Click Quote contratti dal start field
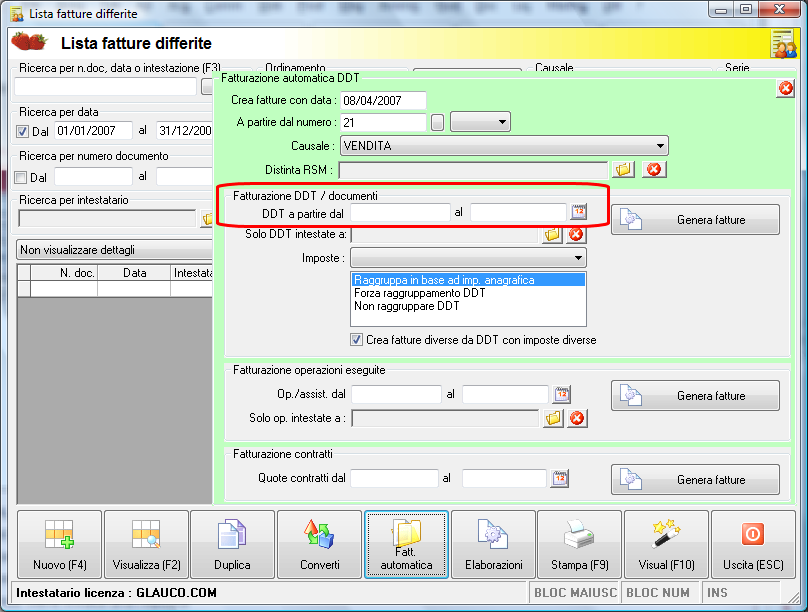 [x=394, y=479]
